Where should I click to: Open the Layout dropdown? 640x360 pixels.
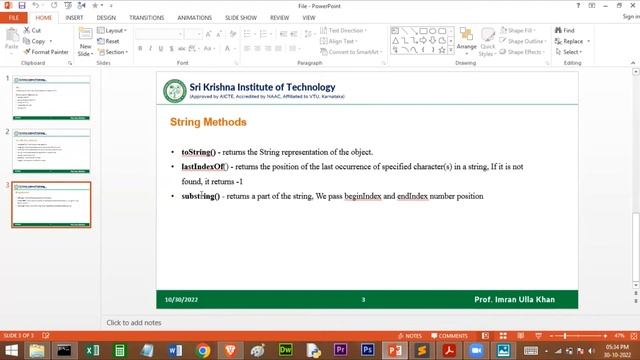coord(112,30)
